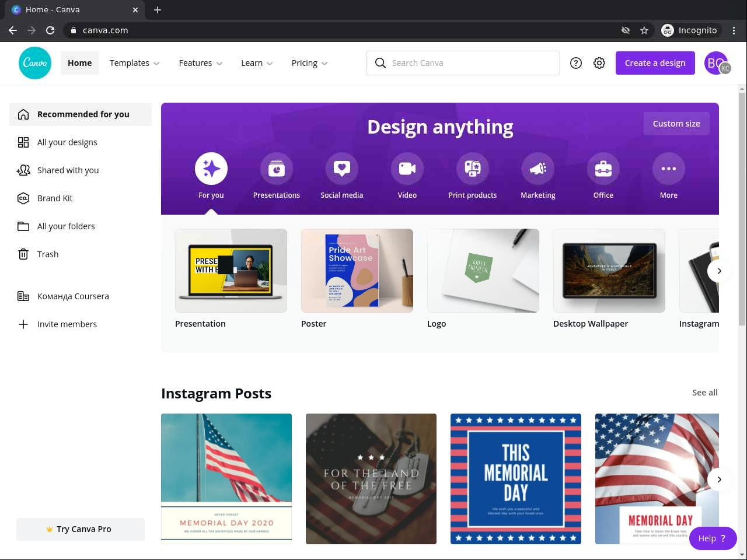Expand the Features dropdown
The height and width of the screenshot is (560, 747).
(201, 63)
